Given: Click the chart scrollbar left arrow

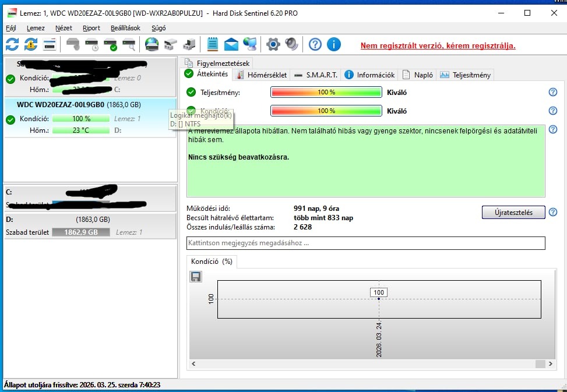Looking at the screenshot, I should (x=193, y=364).
